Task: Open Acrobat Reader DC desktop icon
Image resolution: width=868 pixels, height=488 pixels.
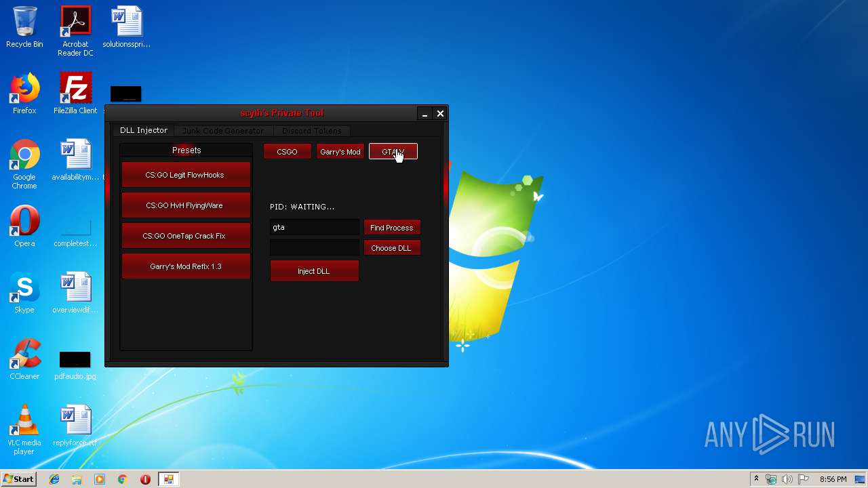Action: tap(75, 32)
